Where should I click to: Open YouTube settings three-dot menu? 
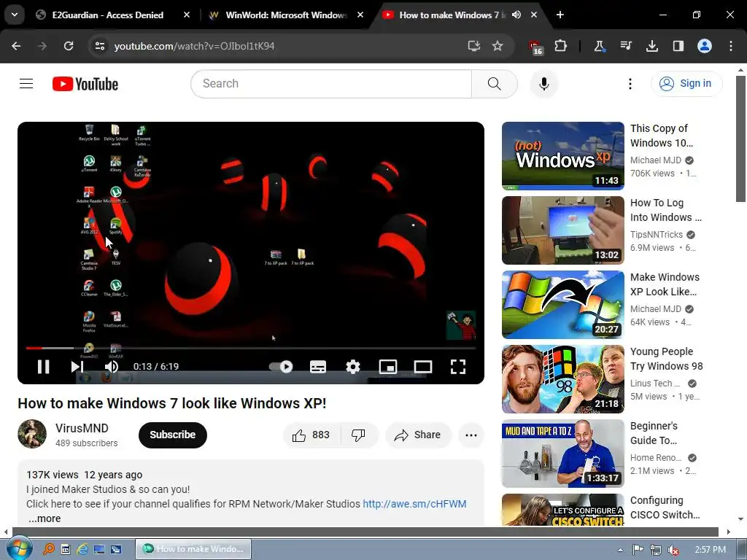[630, 84]
